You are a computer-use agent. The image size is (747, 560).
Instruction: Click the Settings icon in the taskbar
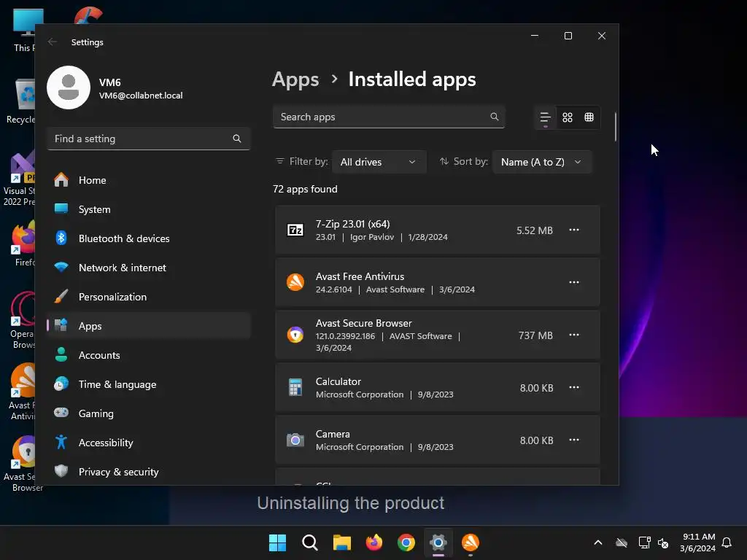[438, 542]
